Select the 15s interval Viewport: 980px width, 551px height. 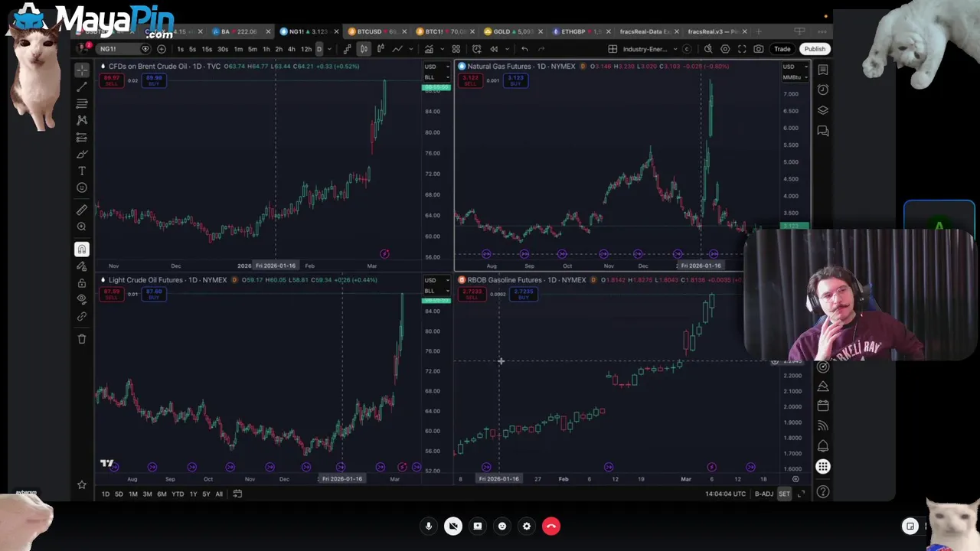[207, 49]
